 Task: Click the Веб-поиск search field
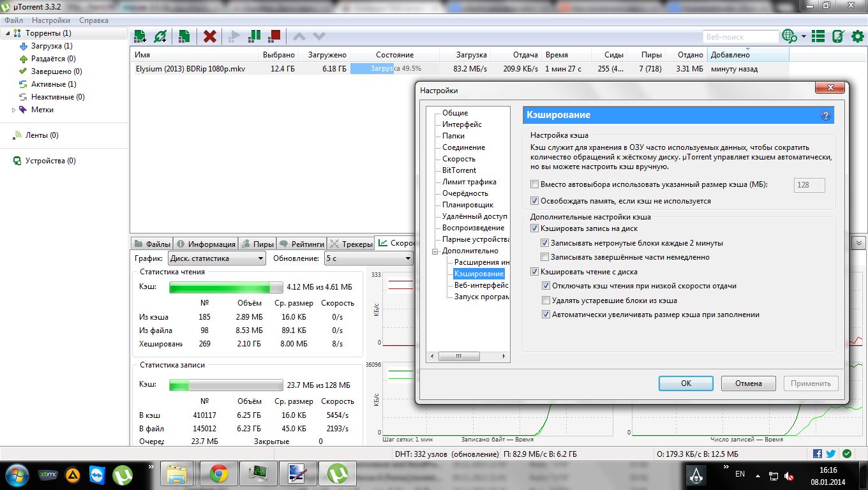point(740,36)
